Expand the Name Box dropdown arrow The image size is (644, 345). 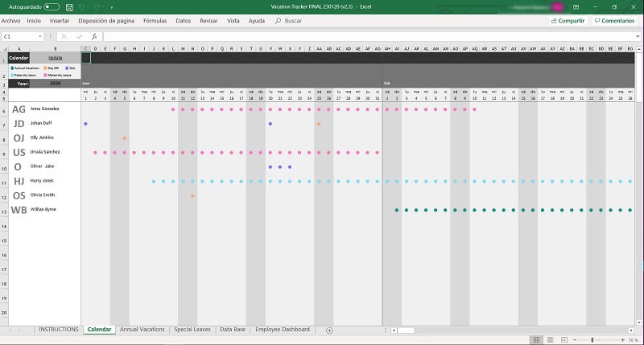tap(39, 36)
